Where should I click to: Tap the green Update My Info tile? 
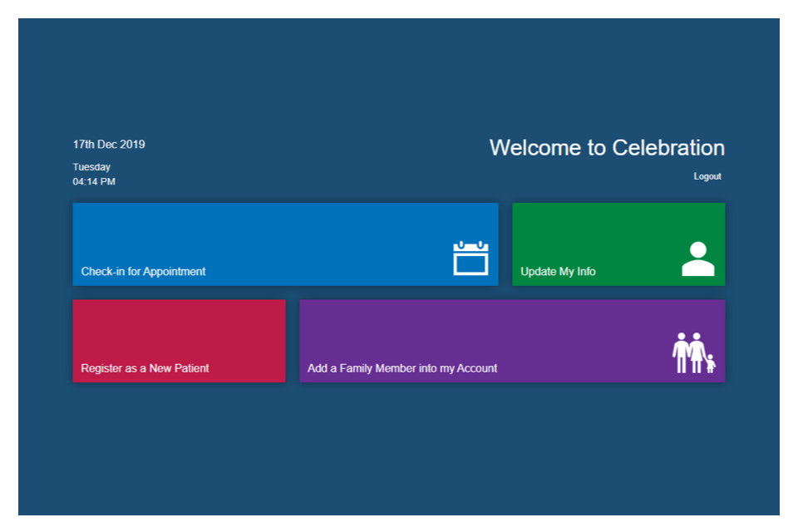618,244
